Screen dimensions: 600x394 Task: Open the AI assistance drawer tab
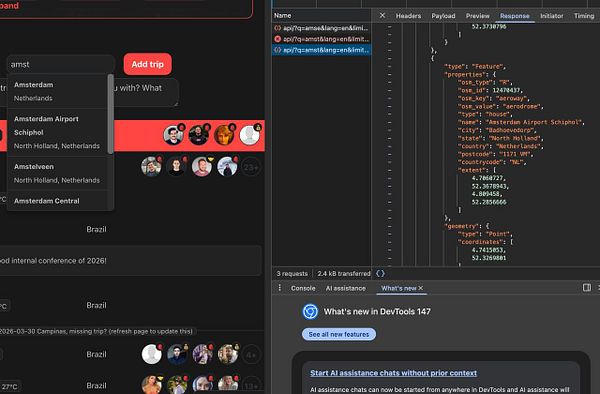pyautogui.click(x=346, y=288)
